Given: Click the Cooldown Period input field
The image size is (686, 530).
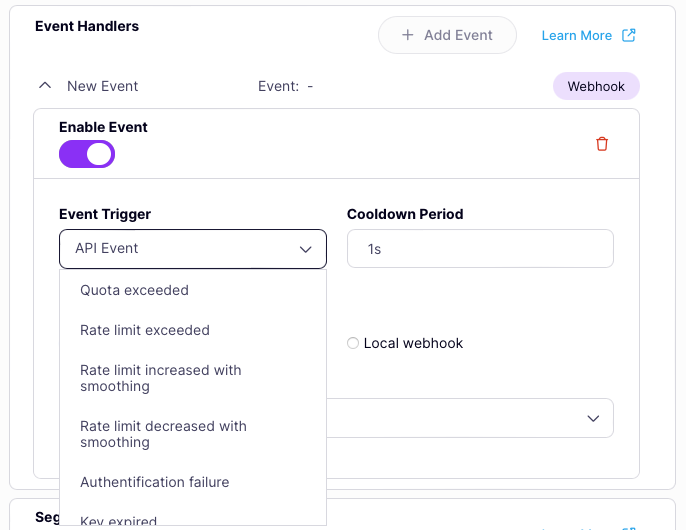Looking at the screenshot, I should (x=480, y=249).
